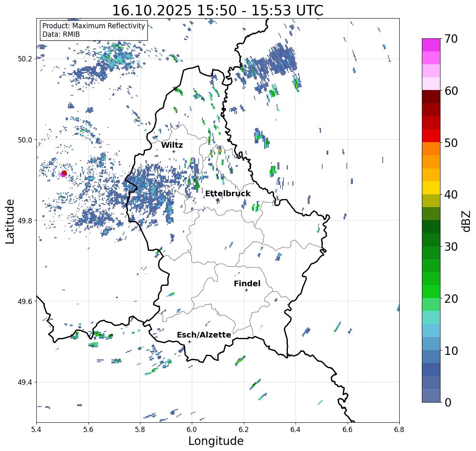Select the Esch/Alzette station label
Viewport: 476px width, 451px height.
click(204, 335)
